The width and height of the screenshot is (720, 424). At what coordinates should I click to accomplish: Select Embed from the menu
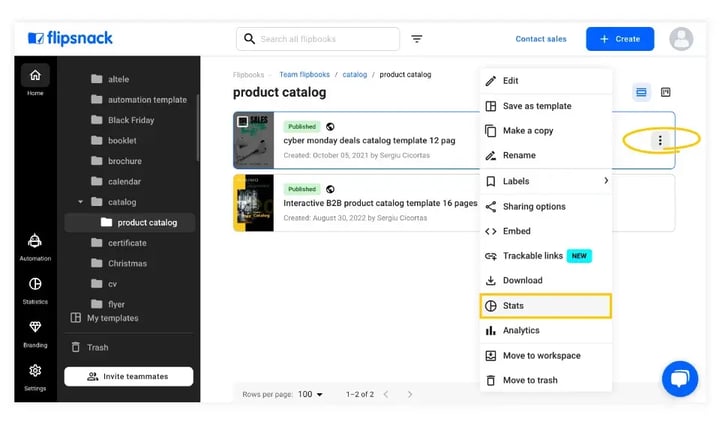546,231
